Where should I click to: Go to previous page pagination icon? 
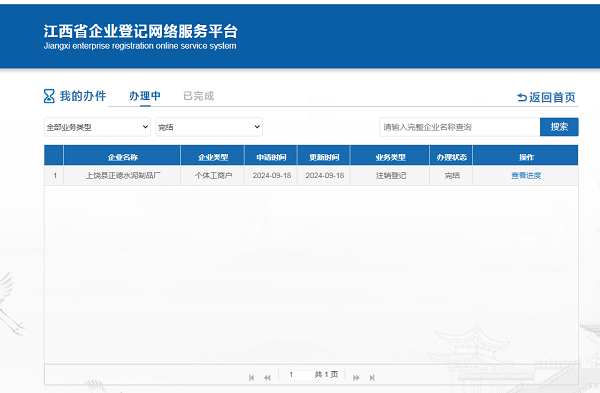267,378
